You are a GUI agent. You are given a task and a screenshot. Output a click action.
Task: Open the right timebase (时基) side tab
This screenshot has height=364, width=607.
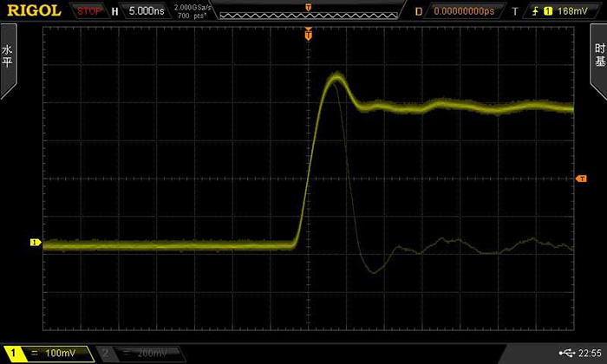[599, 57]
